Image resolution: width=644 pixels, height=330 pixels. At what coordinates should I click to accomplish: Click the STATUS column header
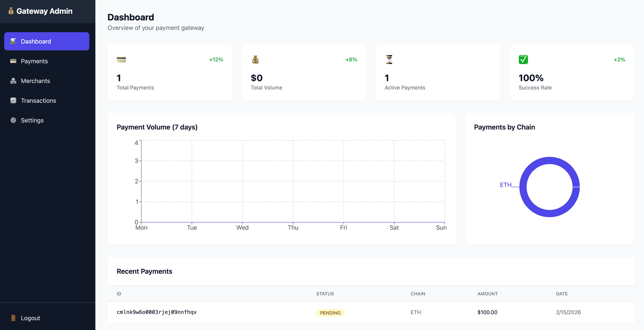(325, 294)
